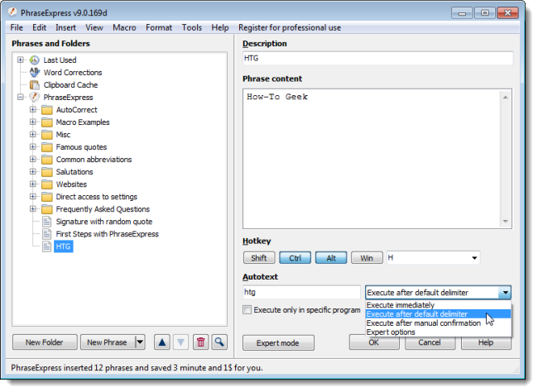Delete the phrase with trash can icon
The height and width of the screenshot is (392, 538).
pyautogui.click(x=201, y=342)
